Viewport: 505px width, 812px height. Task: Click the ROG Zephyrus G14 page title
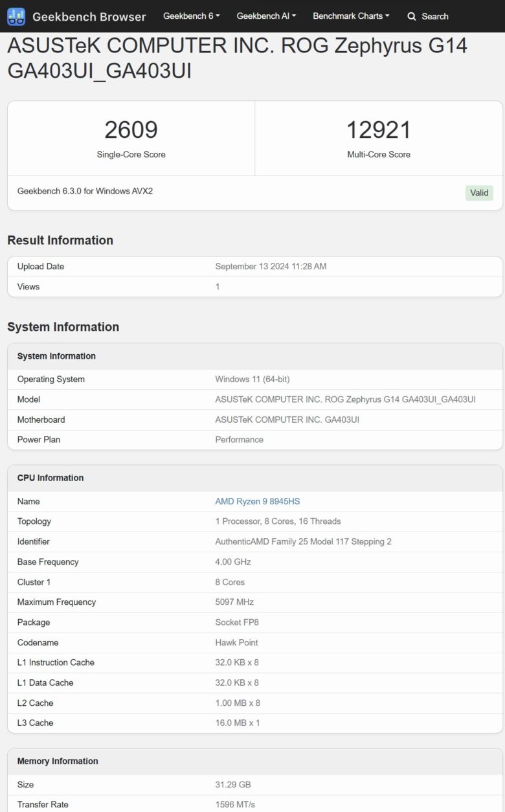tap(237, 58)
